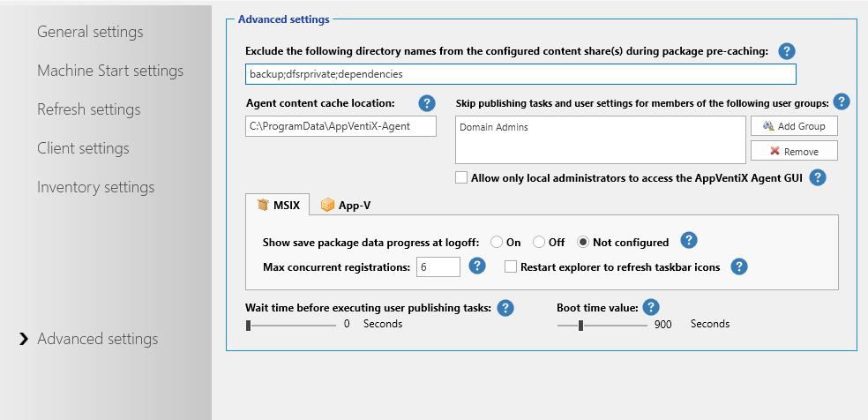Open help for save package data progress
Viewport: 868px width, 420px height.
click(x=689, y=241)
